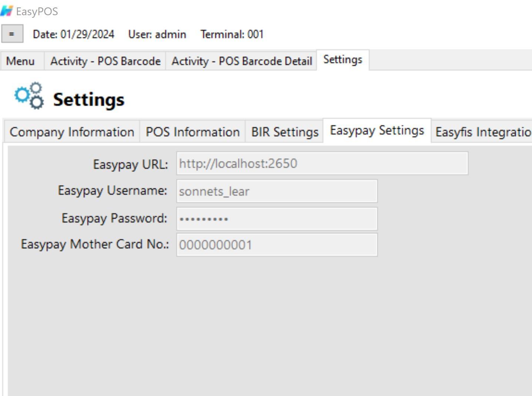Open the BIR Settings tab
The width and height of the screenshot is (532, 396).
pos(285,132)
